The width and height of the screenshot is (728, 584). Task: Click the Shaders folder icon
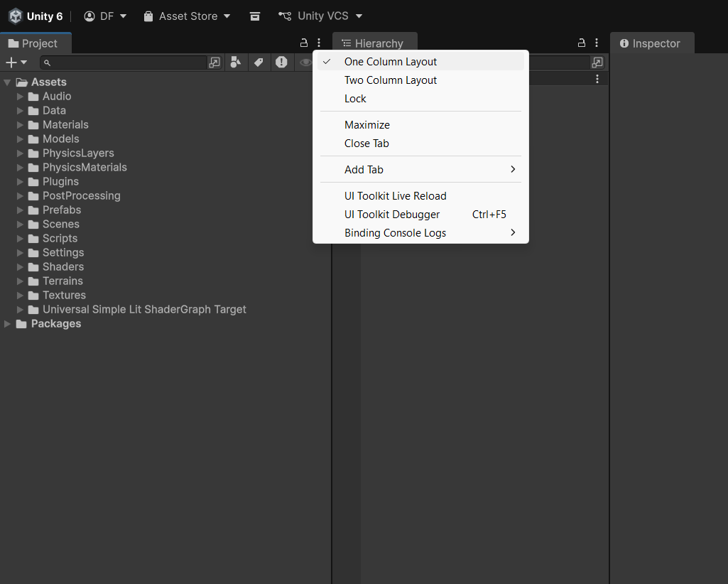click(33, 267)
